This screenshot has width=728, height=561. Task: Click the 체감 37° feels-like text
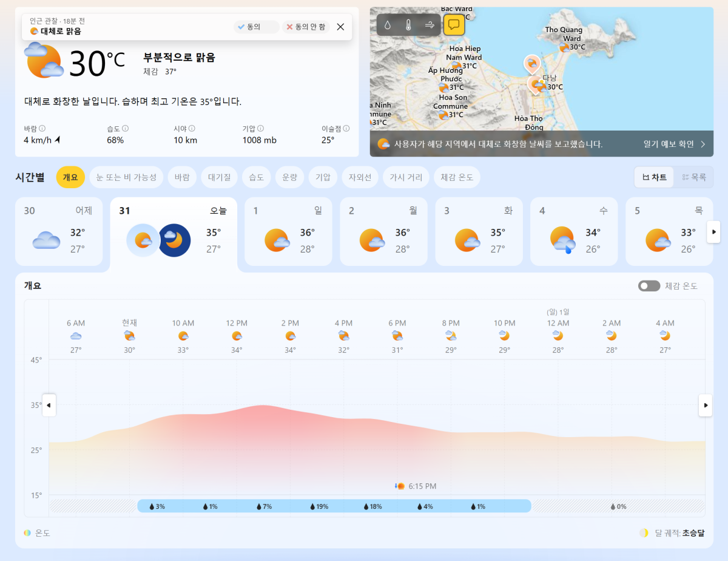point(160,72)
